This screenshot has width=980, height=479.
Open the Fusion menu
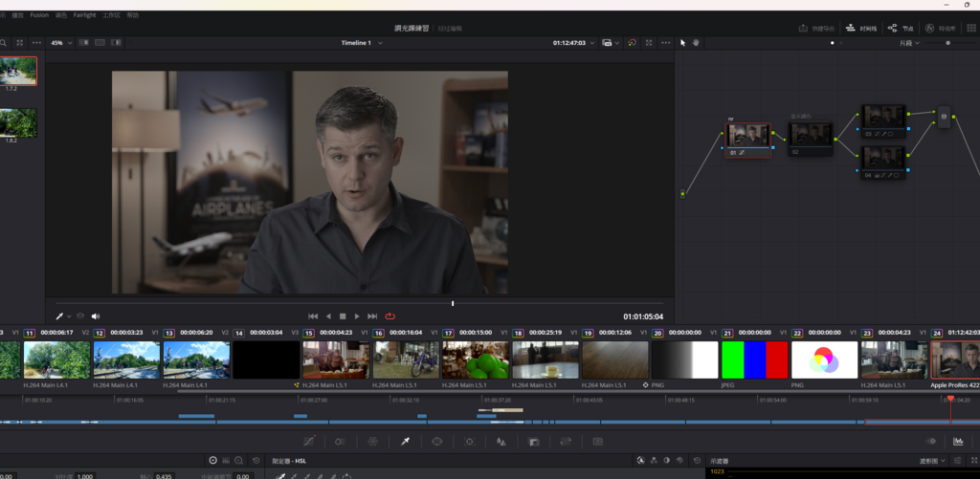pyautogui.click(x=38, y=15)
